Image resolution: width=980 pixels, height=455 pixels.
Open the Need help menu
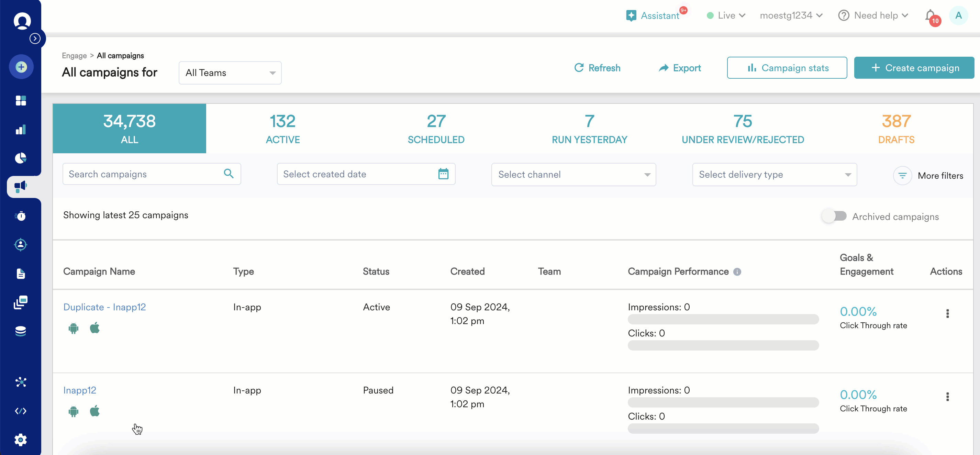click(873, 15)
